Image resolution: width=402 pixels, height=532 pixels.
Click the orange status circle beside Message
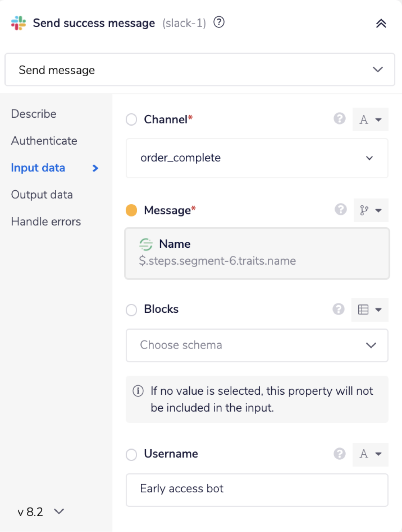pyautogui.click(x=131, y=210)
